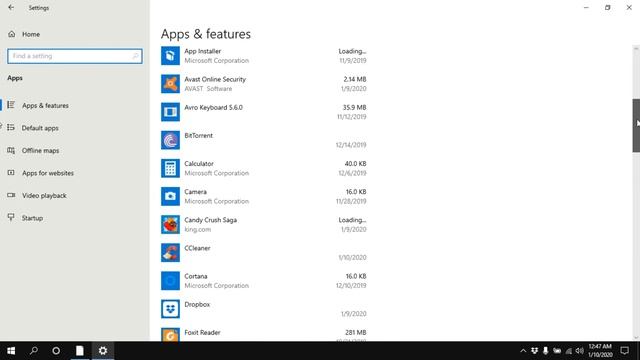Click the Dropbox app icon

coord(170,309)
